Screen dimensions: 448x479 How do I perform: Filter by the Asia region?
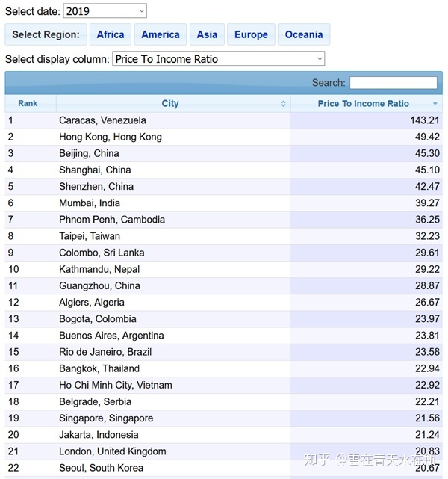[208, 34]
